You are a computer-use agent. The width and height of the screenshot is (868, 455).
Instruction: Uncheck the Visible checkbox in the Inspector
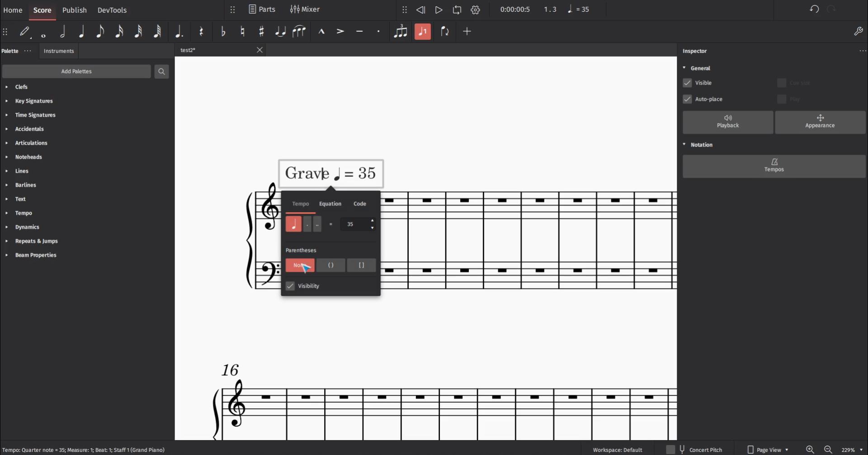click(687, 83)
